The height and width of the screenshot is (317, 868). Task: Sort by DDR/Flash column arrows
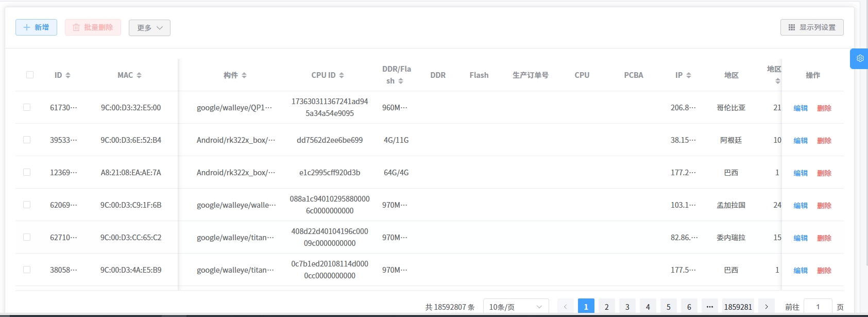[401, 81]
